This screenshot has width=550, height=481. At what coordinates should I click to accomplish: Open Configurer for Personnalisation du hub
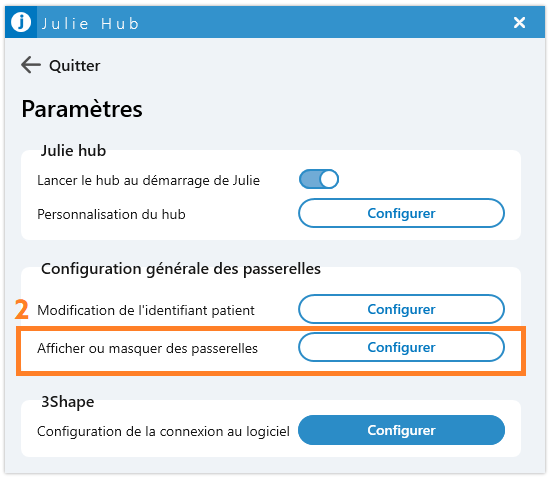tap(401, 213)
